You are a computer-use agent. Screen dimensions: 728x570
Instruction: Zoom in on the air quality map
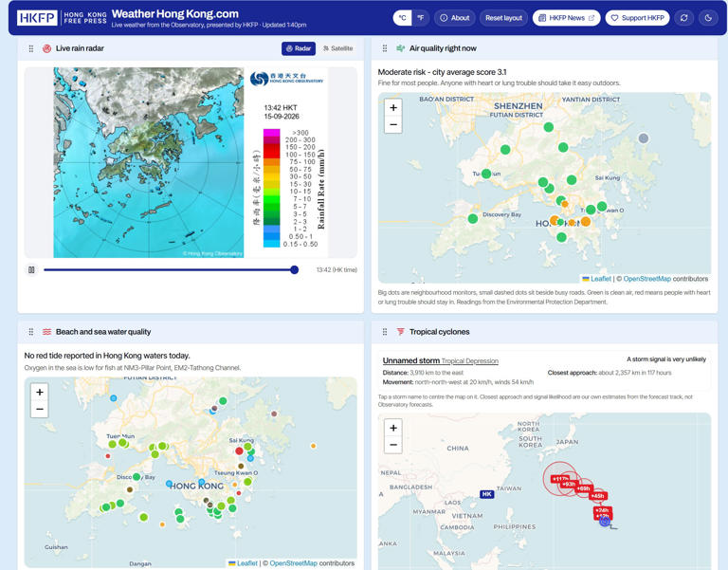[x=393, y=107]
